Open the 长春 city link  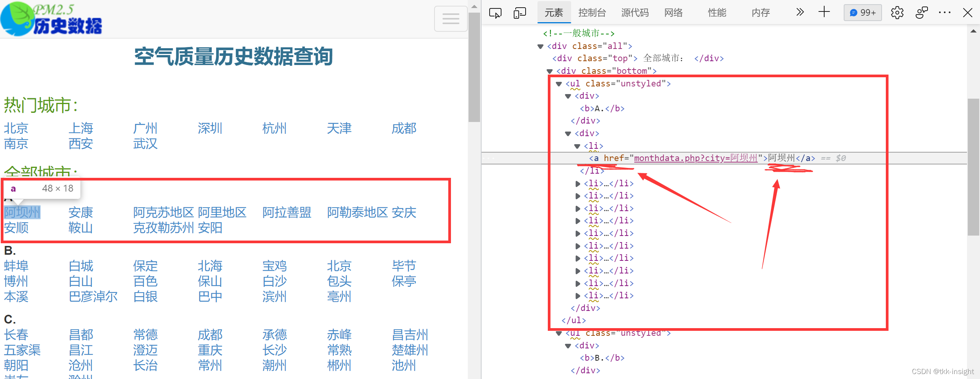(x=16, y=335)
